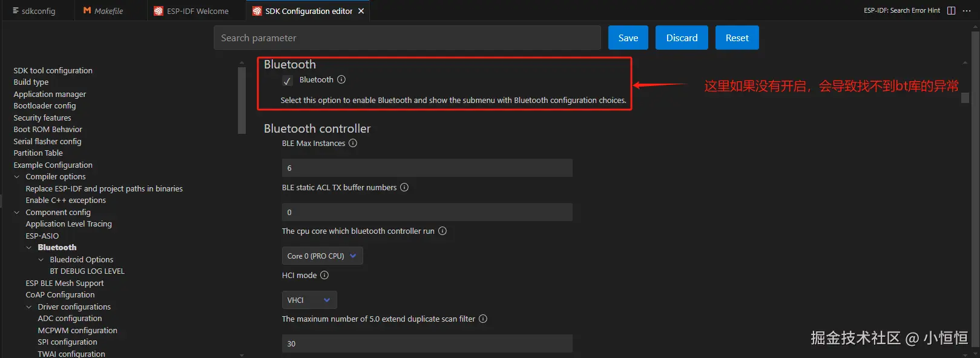Screen dimensions: 980x358
Task: Open the VHCI HCI mode dropdown
Action: 309,300
